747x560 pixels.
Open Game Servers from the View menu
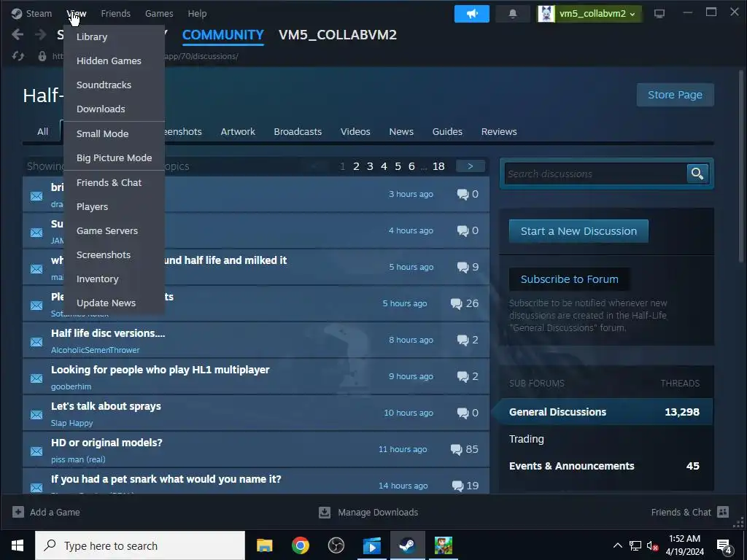point(115,231)
